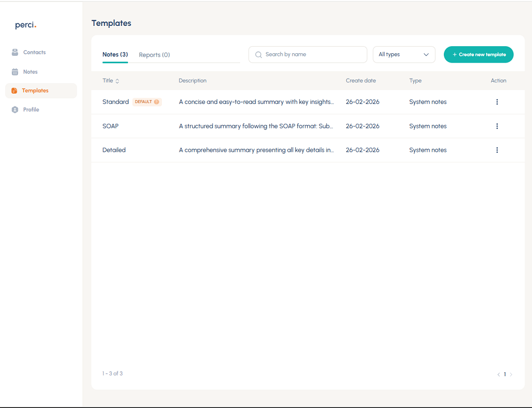Image resolution: width=532 pixels, height=408 pixels.
Task: Click the Profile shield icon
Action: tap(15, 109)
